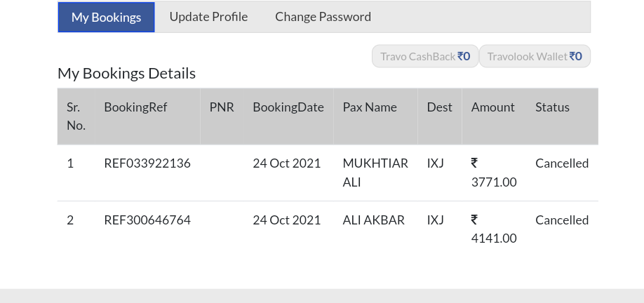Click the Dest column header
The width and height of the screenshot is (644, 303).
coord(439,107)
